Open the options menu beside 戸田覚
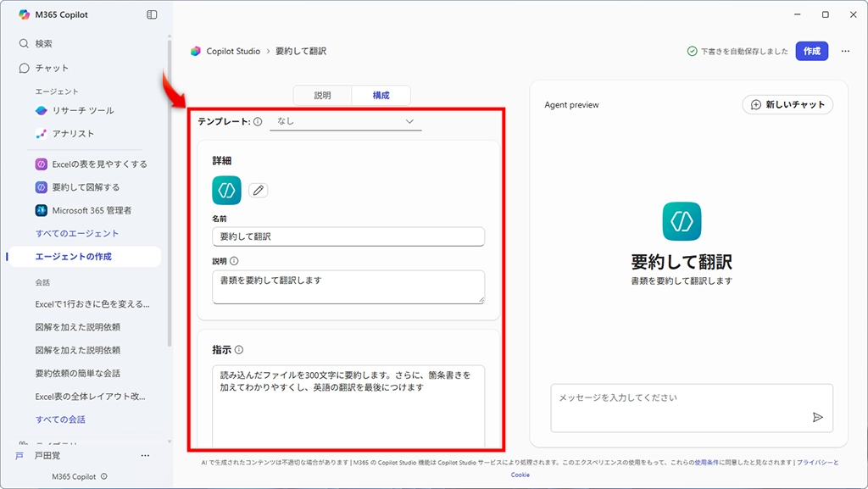868x489 pixels. click(x=145, y=456)
